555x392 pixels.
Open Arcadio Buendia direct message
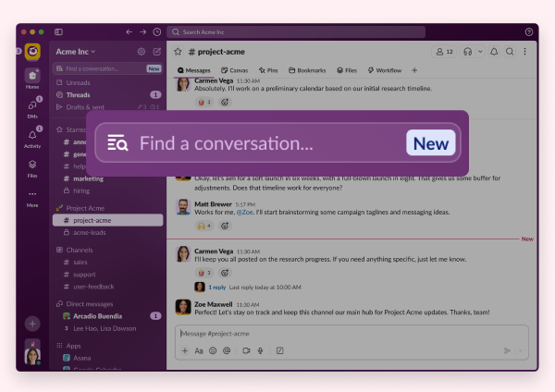tap(107, 316)
